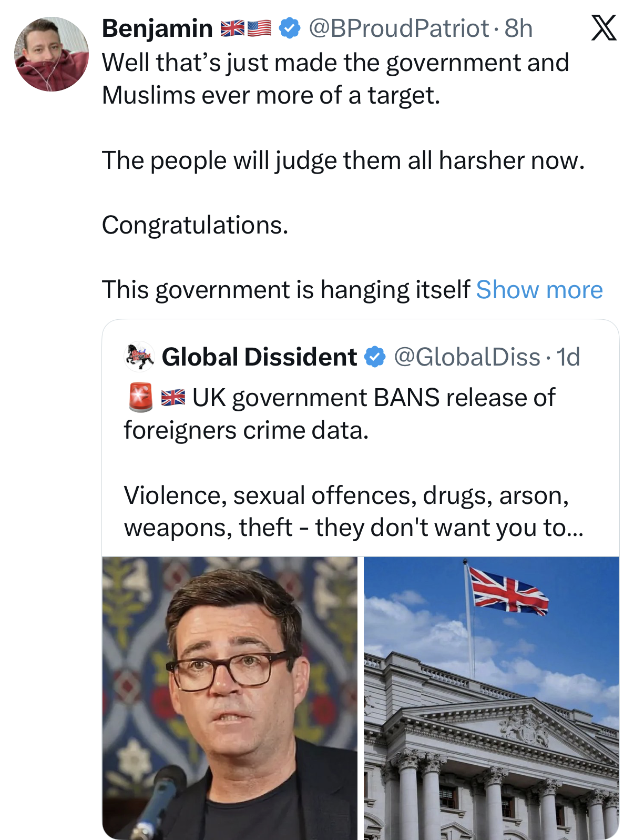
Task: Open the 1d quoted tweet timestamp
Action: tap(568, 357)
